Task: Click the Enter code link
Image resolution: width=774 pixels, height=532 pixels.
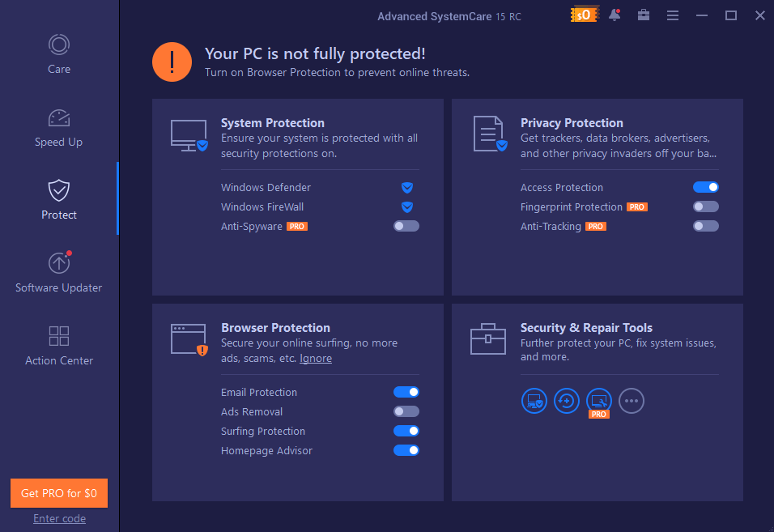Action: click(x=59, y=519)
